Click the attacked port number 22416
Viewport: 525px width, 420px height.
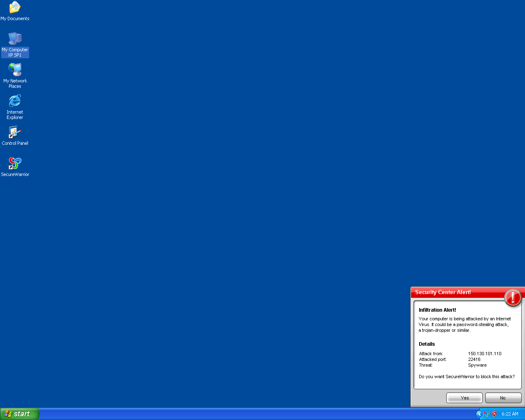(x=474, y=359)
